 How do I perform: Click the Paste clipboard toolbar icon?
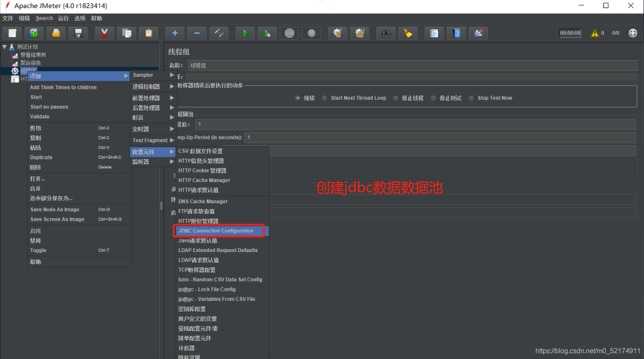pos(148,33)
